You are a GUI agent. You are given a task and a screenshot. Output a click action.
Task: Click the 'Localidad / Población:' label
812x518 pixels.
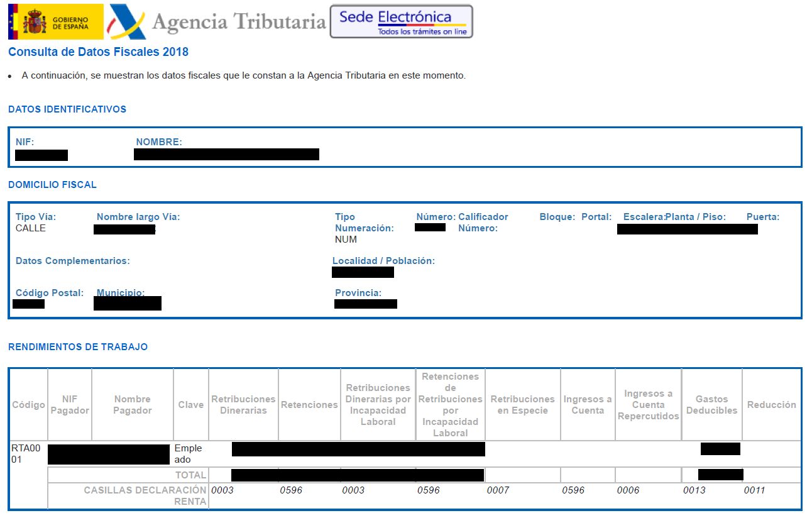point(383,261)
